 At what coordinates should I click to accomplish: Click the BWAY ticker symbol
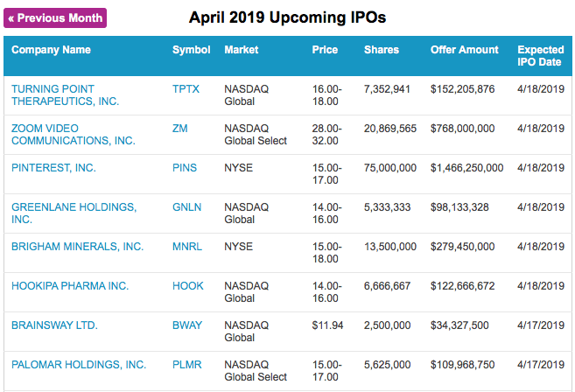[x=187, y=325]
